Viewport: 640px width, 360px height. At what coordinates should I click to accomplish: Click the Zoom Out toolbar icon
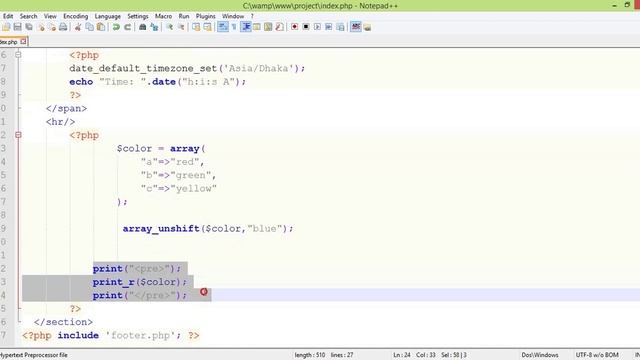tap(181, 27)
